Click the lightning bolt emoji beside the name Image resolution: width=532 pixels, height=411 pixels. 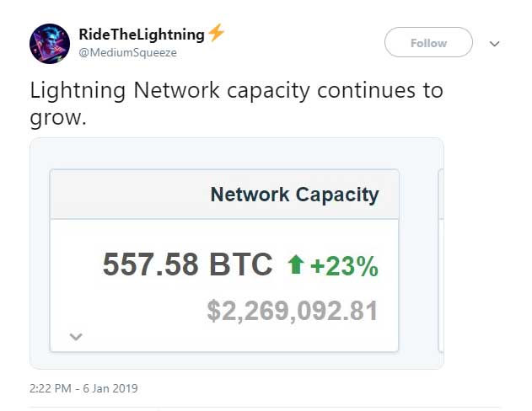pos(217,34)
